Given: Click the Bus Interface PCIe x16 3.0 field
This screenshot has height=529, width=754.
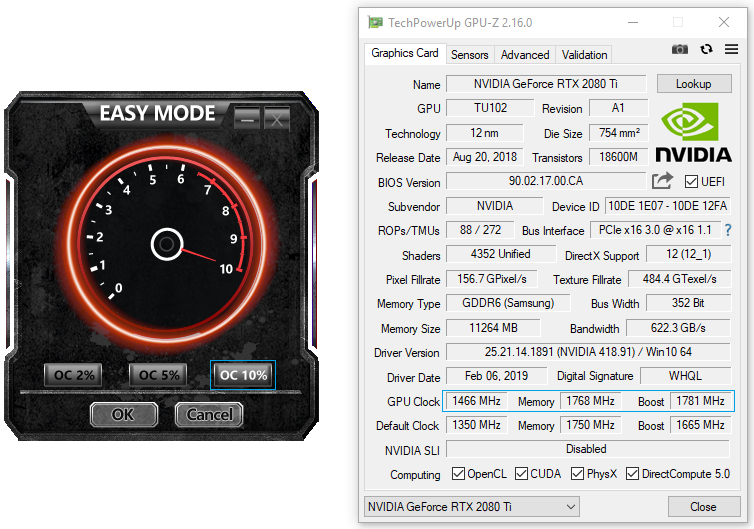Looking at the screenshot, I should [655, 230].
